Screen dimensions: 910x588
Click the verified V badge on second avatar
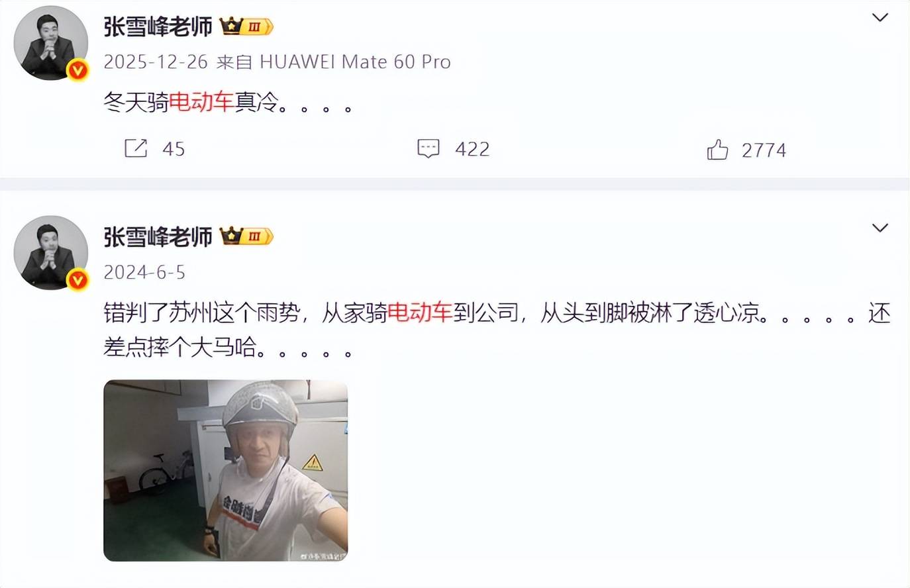[78, 279]
